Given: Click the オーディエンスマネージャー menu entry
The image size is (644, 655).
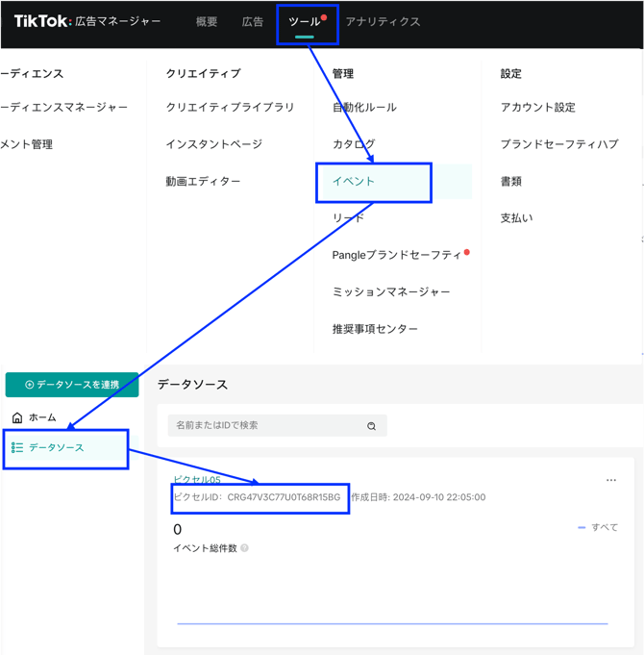Looking at the screenshot, I should pyautogui.click(x=63, y=108).
